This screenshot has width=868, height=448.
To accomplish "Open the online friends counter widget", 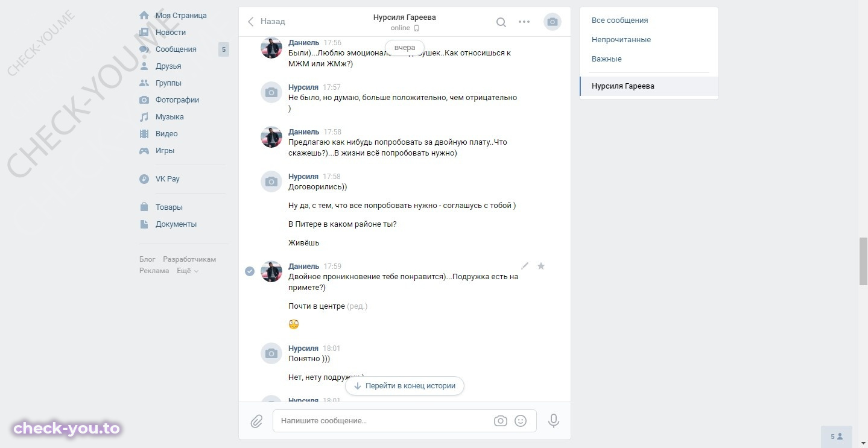I will click(x=837, y=437).
